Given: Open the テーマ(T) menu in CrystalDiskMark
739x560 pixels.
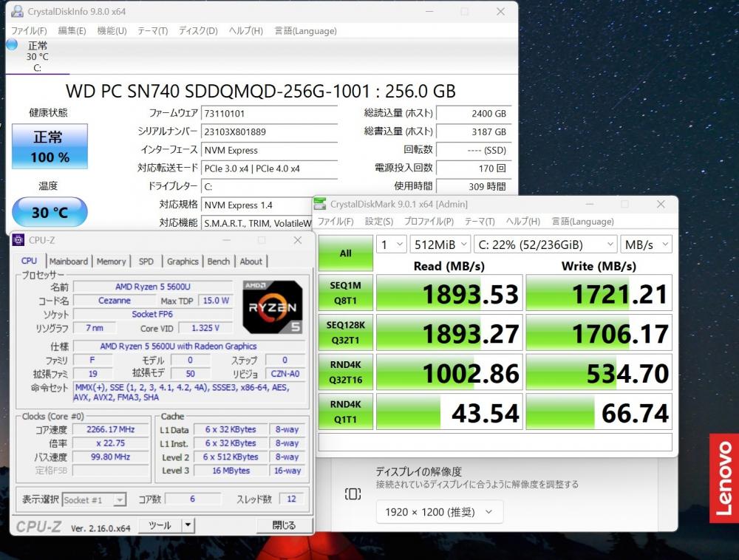Looking at the screenshot, I should 480,222.
